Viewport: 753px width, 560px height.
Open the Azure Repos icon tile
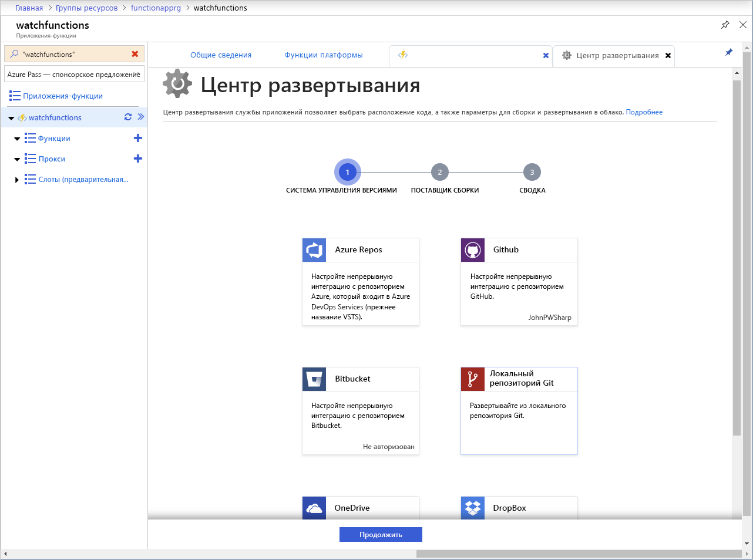point(314,250)
